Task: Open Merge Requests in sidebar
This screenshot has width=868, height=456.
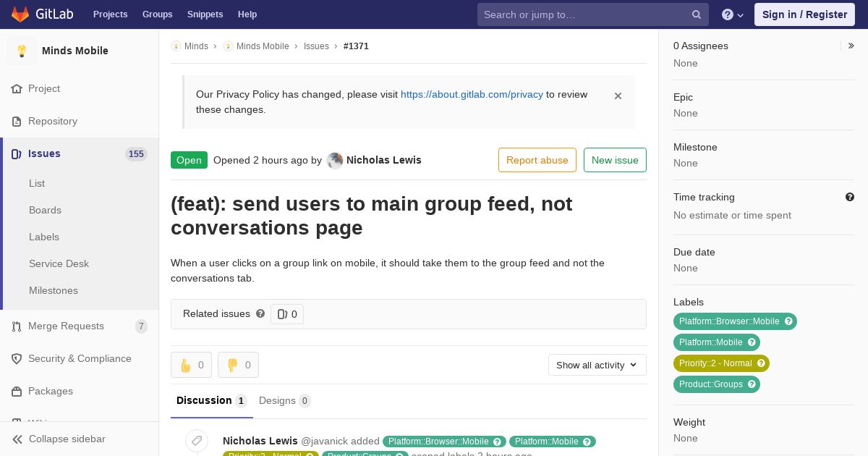Action: [80, 326]
